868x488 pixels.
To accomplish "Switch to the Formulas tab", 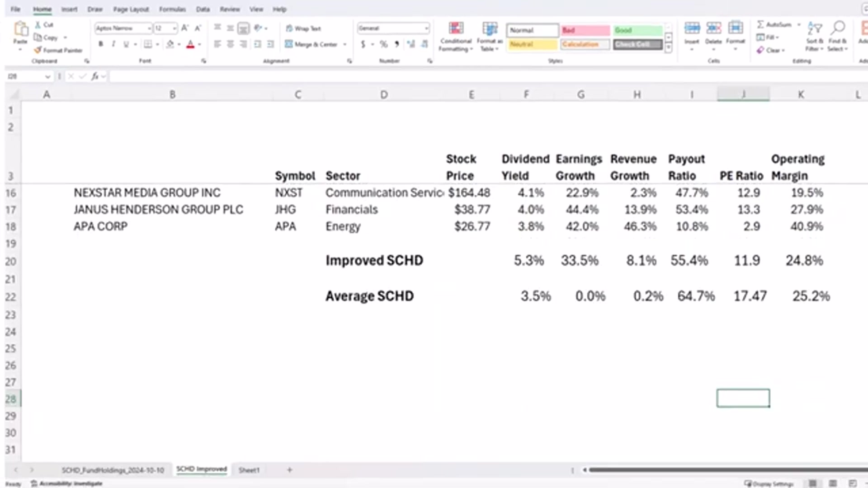I will (x=172, y=9).
